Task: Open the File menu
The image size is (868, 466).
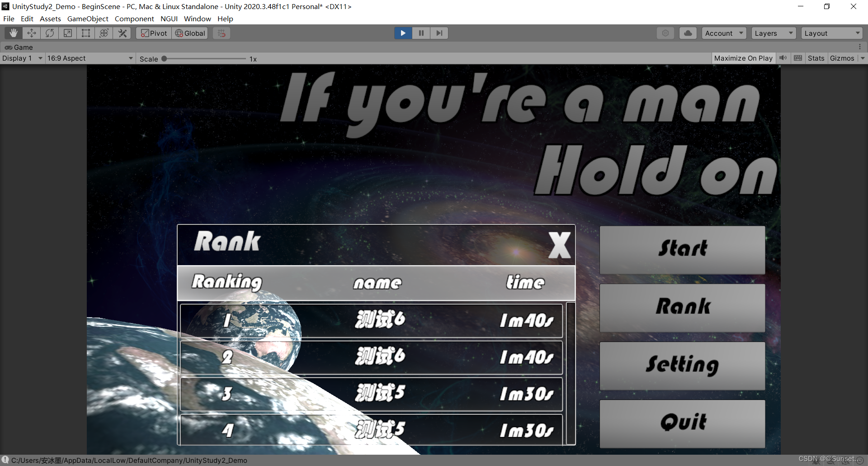Action: coord(9,19)
